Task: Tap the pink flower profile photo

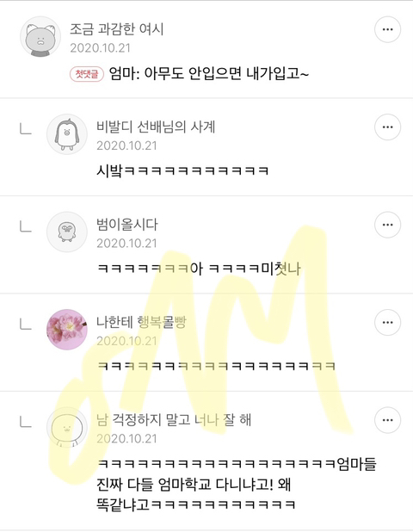Action: click(x=67, y=330)
